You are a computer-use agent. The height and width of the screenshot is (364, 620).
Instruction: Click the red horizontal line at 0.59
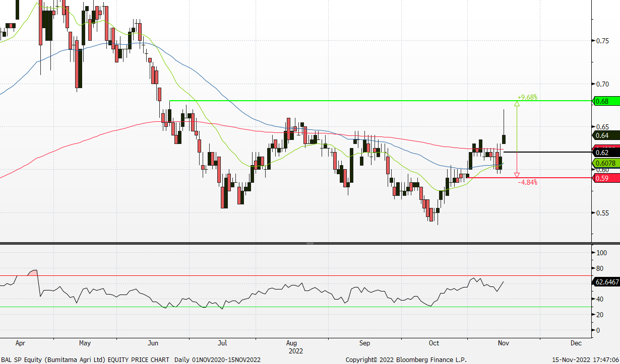pos(528,178)
